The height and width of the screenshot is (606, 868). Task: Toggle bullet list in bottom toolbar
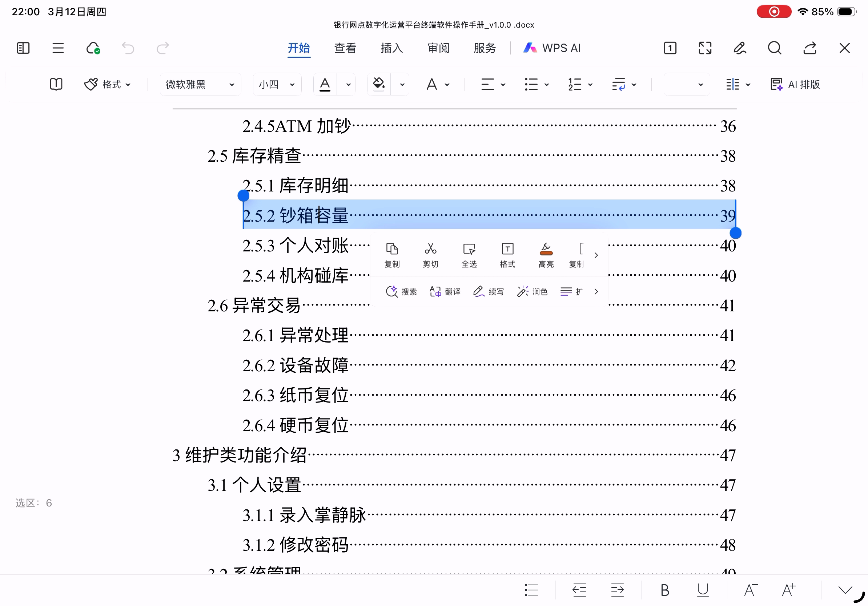(x=531, y=590)
